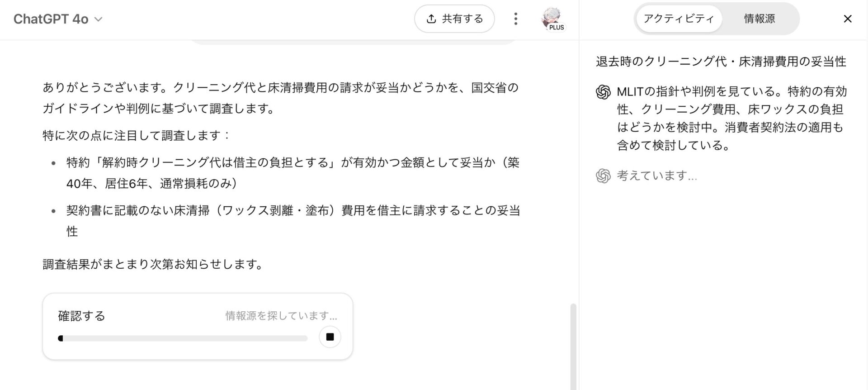Switch to the アクティビティ tab
This screenshot has width=868, height=390.
tap(679, 19)
